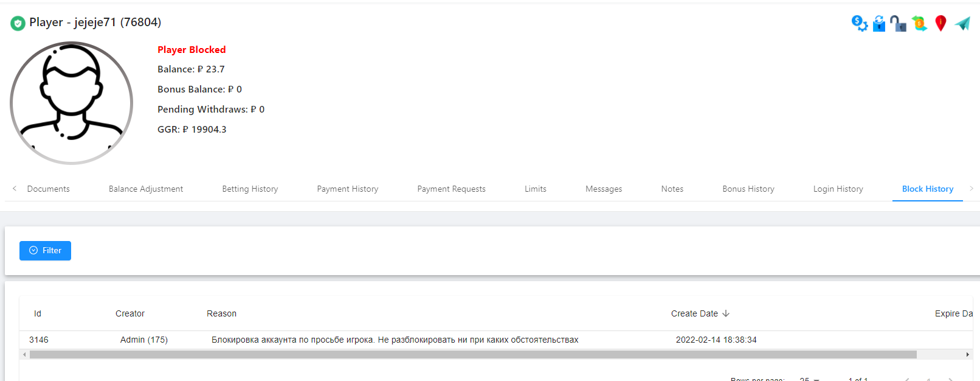Click the scrollbar right arrow button
Screen dimensions: 980x381
967,354
